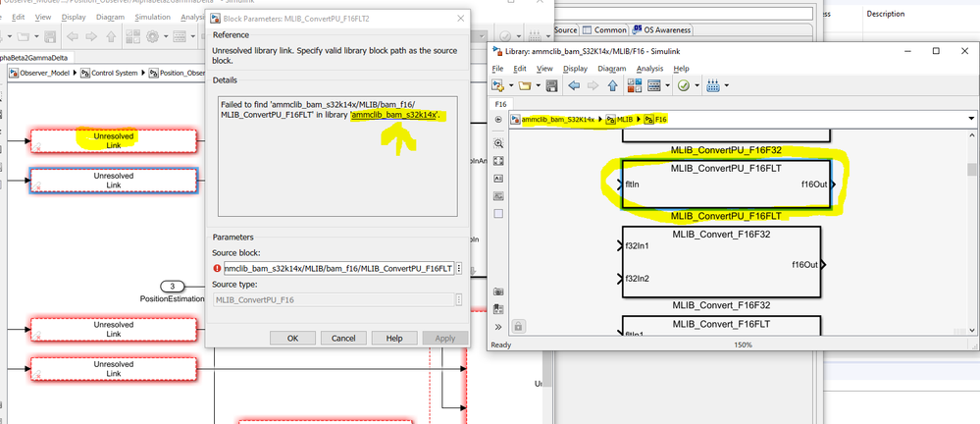Open Analysis menu in Library window
Viewport: 980px width, 424px height.
click(650, 68)
